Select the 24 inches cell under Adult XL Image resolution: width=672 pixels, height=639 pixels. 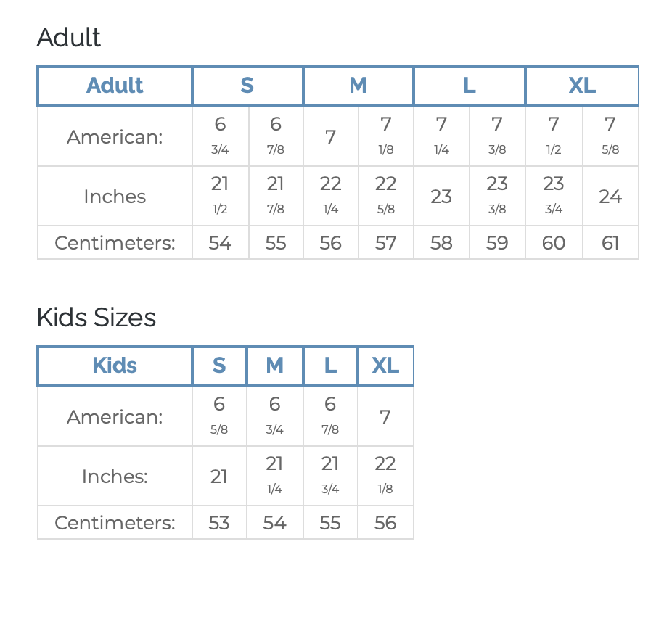(610, 197)
